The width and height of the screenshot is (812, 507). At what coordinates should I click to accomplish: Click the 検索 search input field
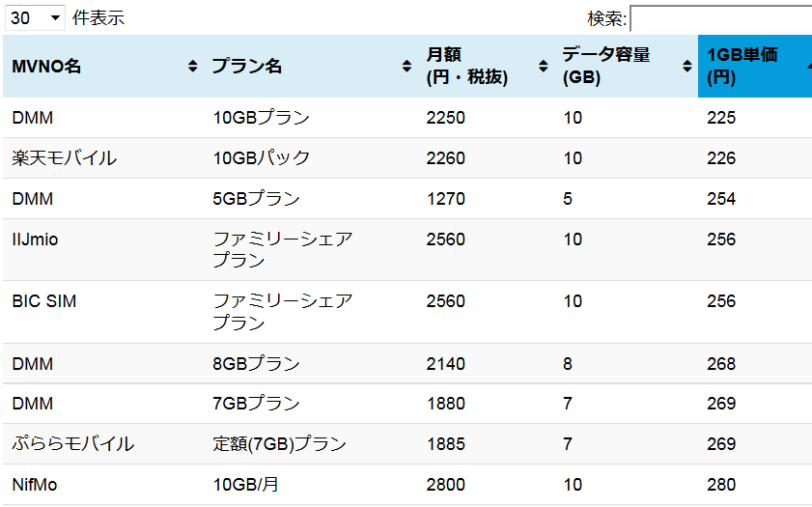pos(721,19)
